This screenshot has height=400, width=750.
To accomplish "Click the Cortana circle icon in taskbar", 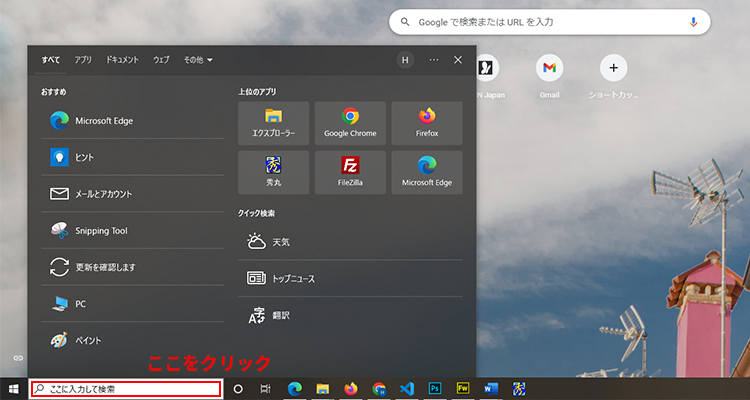I will tap(238, 388).
